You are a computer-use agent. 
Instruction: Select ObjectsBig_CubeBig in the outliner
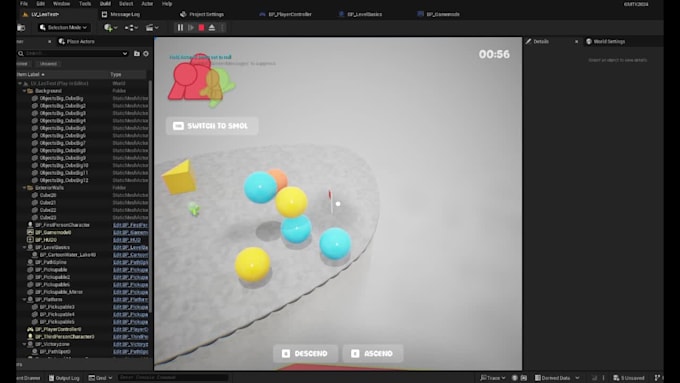pyautogui.click(x=61, y=98)
